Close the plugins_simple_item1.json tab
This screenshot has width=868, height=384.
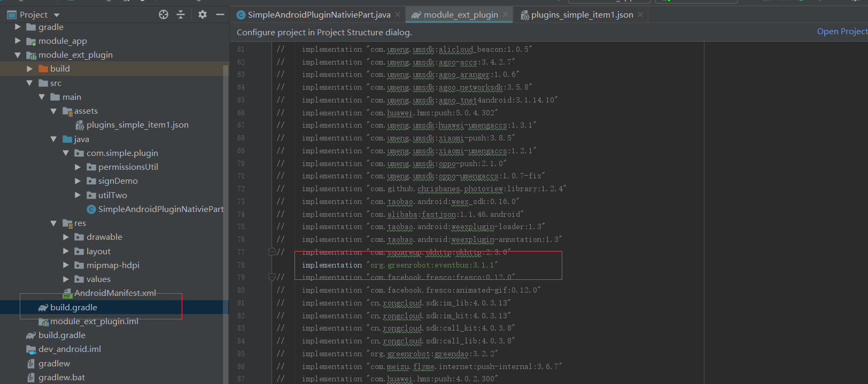(x=640, y=14)
